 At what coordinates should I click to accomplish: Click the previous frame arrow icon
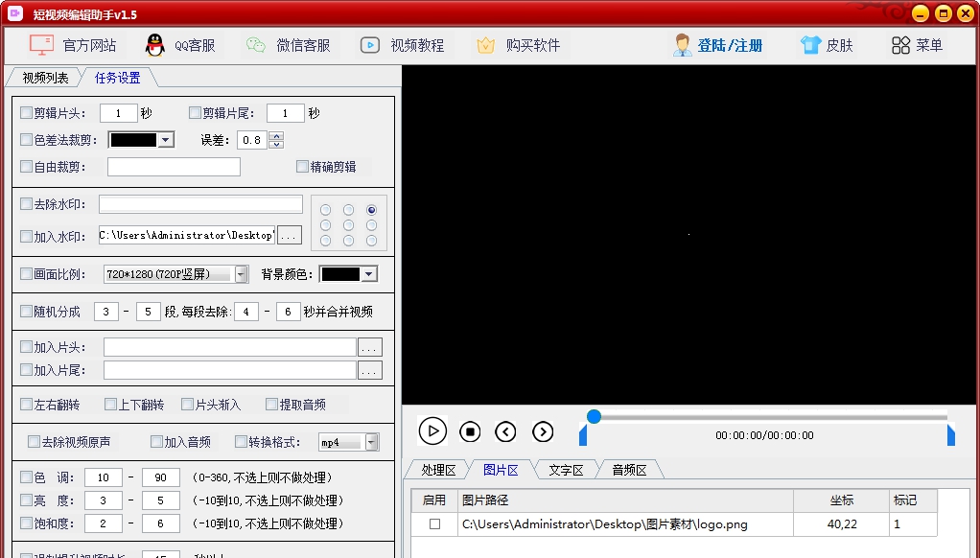click(506, 431)
